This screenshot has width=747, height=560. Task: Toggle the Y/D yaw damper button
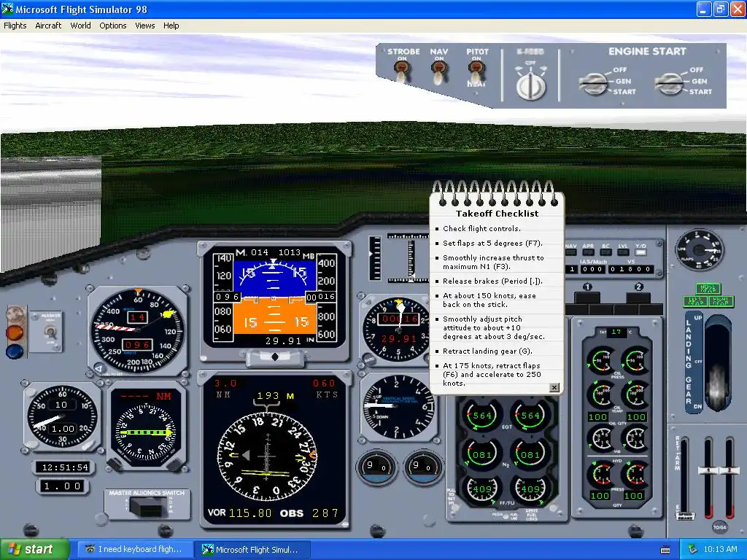coord(640,252)
